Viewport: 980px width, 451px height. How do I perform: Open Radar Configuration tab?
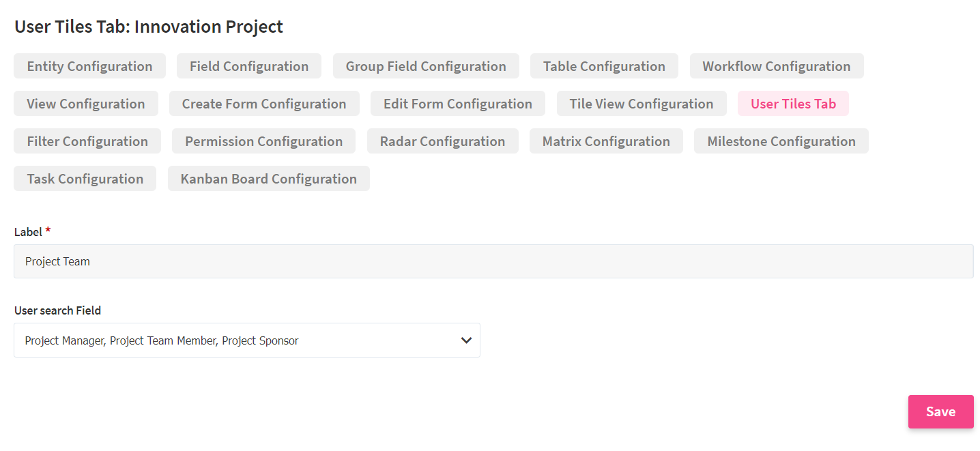(x=443, y=141)
